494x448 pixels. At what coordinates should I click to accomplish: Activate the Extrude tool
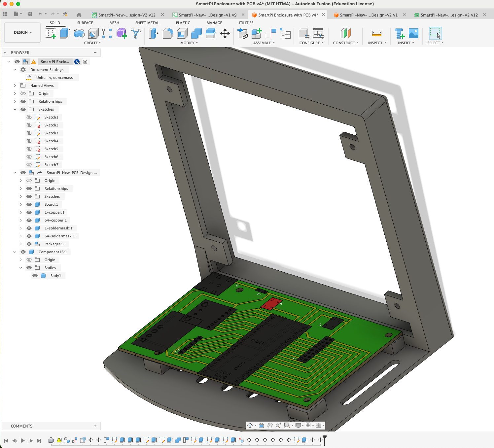(x=64, y=33)
